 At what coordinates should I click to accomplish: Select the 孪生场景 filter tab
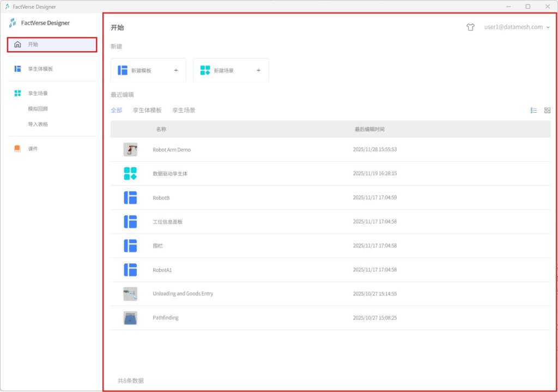(184, 111)
